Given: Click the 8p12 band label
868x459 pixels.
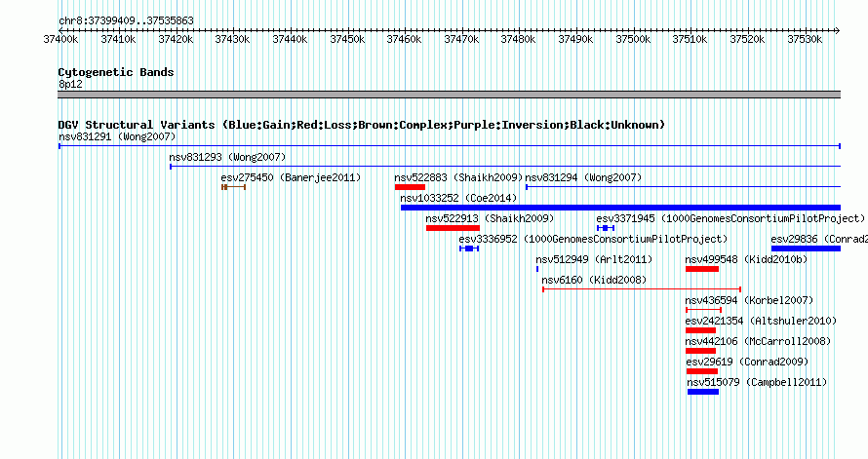Looking at the screenshot, I should click(70, 84).
